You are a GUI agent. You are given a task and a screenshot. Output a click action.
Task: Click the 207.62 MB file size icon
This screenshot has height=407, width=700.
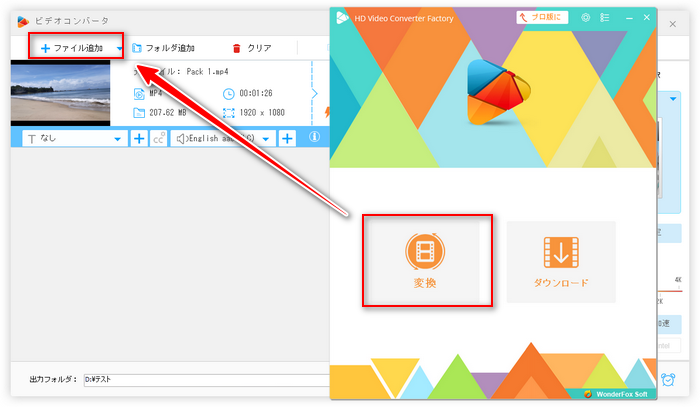coord(139,113)
